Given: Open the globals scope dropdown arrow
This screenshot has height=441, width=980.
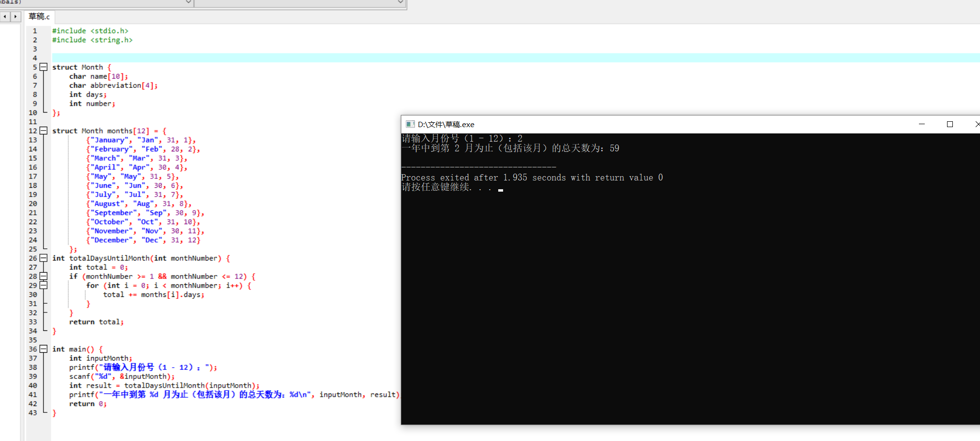Looking at the screenshot, I should pos(189,2).
